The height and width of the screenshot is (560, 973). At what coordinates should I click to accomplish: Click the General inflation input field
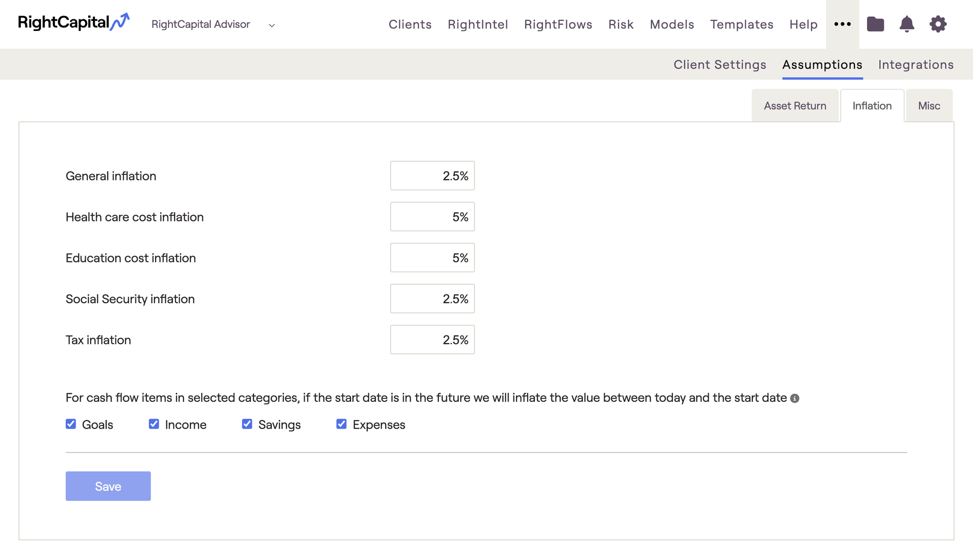coord(432,176)
